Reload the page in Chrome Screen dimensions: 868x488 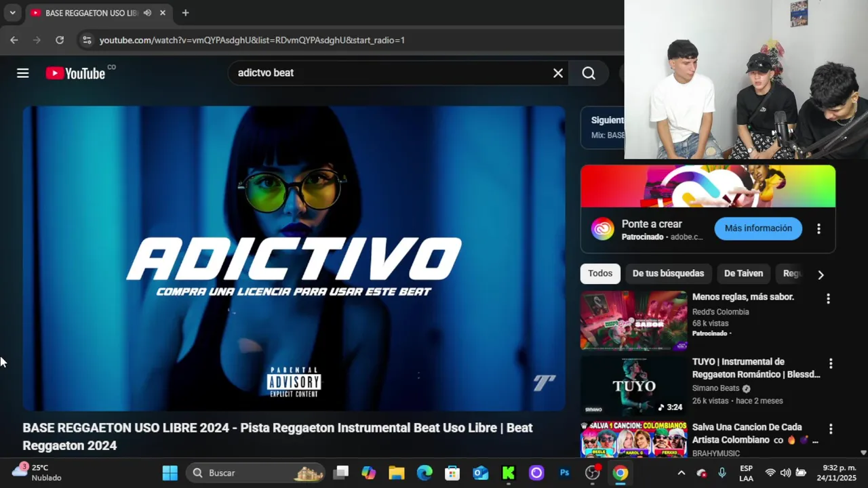point(60,40)
